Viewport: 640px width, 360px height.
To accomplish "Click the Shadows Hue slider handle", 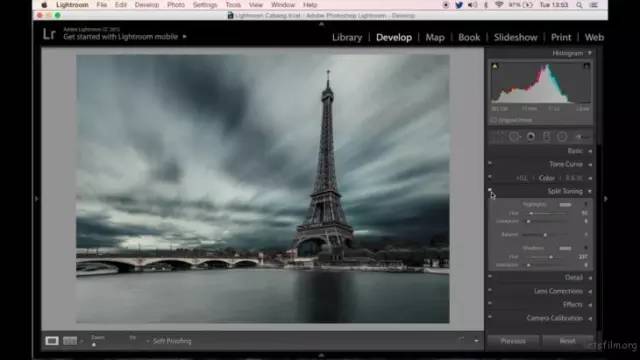I will tap(551, 257).
